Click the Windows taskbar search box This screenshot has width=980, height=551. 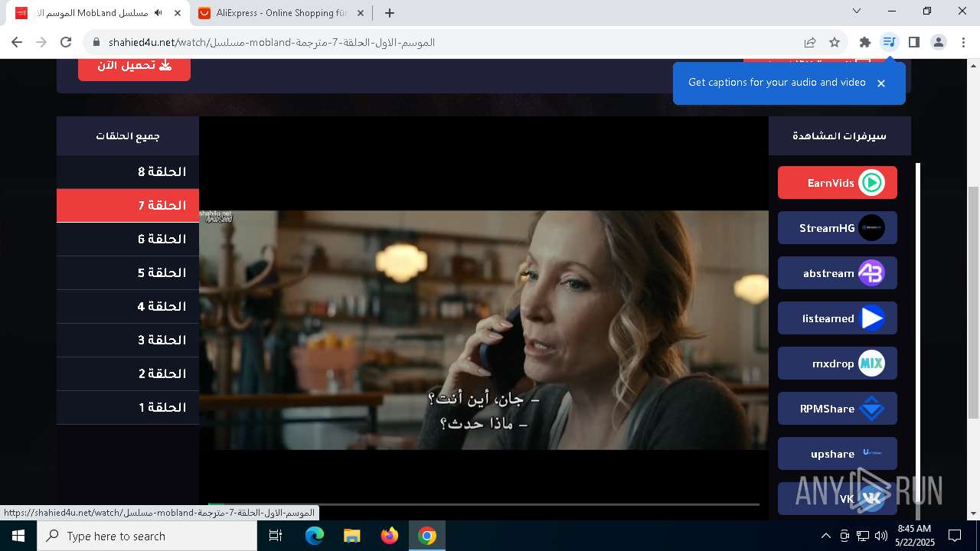[x=147, y=536]
